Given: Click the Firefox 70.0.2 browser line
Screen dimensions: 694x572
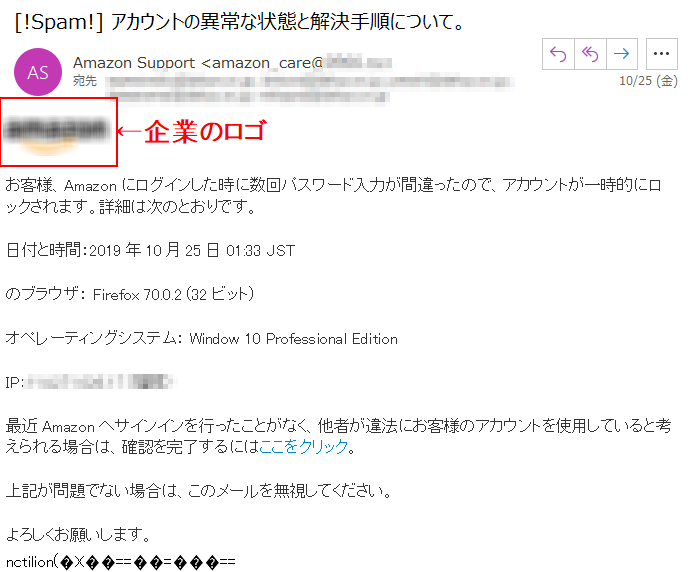Looking at the screenshot, I should (129, 294).
